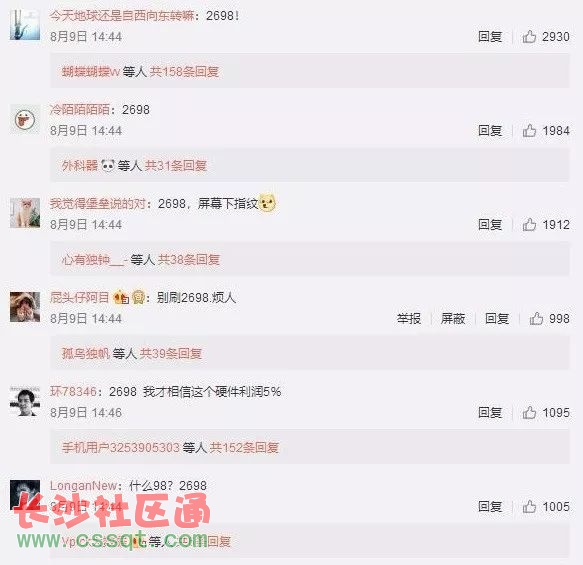583x565 pixels.
Task: Like LonganNew's comment with 1005 likes
Action: [x=529, y=507]
